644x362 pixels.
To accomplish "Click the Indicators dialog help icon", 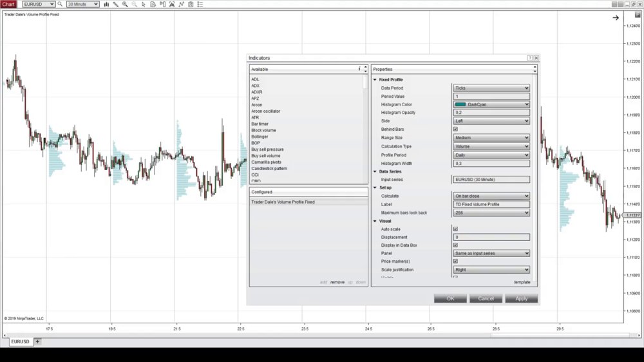I will 530,58.
